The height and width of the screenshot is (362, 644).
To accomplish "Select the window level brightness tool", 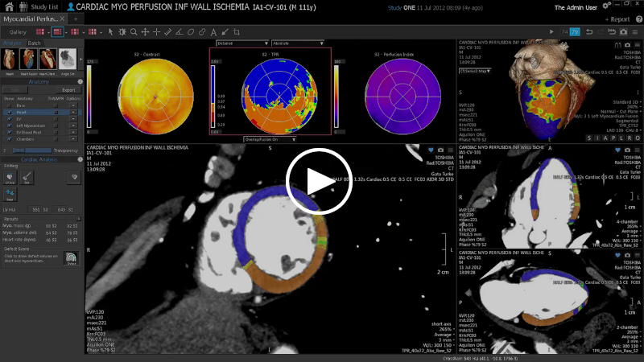I will 122,31.
